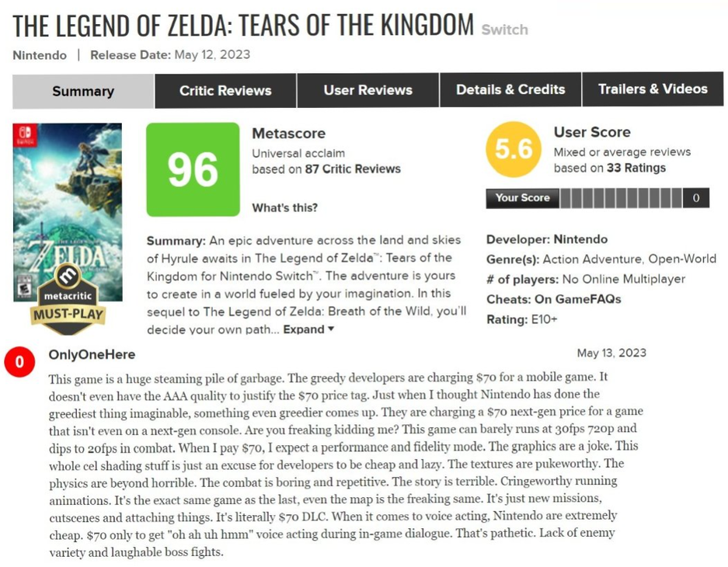This screenshot has width=728, height=567.
Task: Click the ESRB rating icon on the cover
Action: pyautogui.click(x=24, y=289)
